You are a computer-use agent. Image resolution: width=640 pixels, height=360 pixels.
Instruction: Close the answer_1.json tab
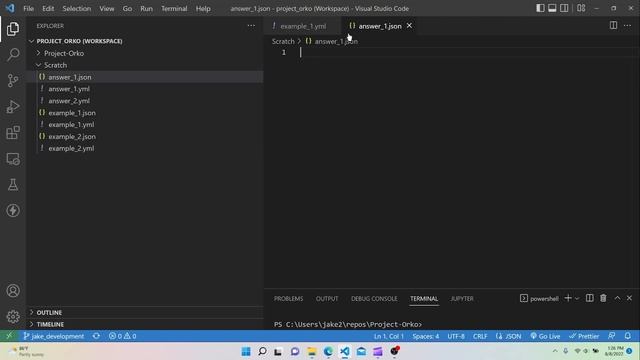tap(409, 26)
